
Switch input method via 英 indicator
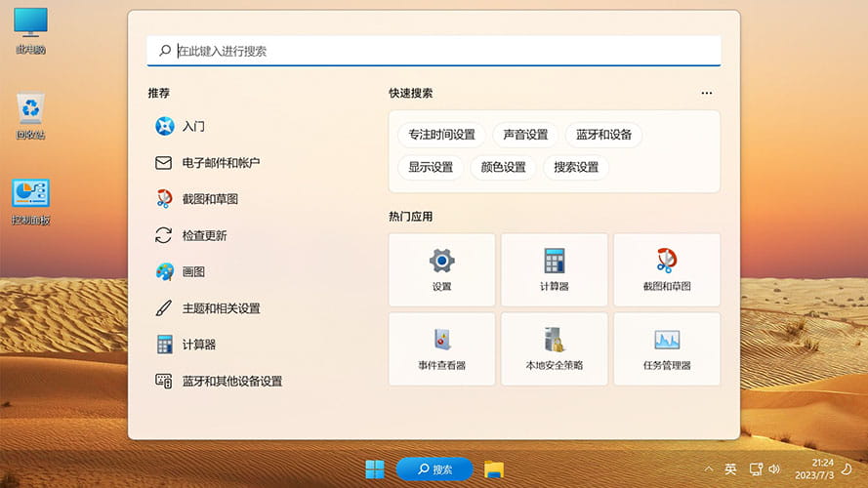(730, 469)
